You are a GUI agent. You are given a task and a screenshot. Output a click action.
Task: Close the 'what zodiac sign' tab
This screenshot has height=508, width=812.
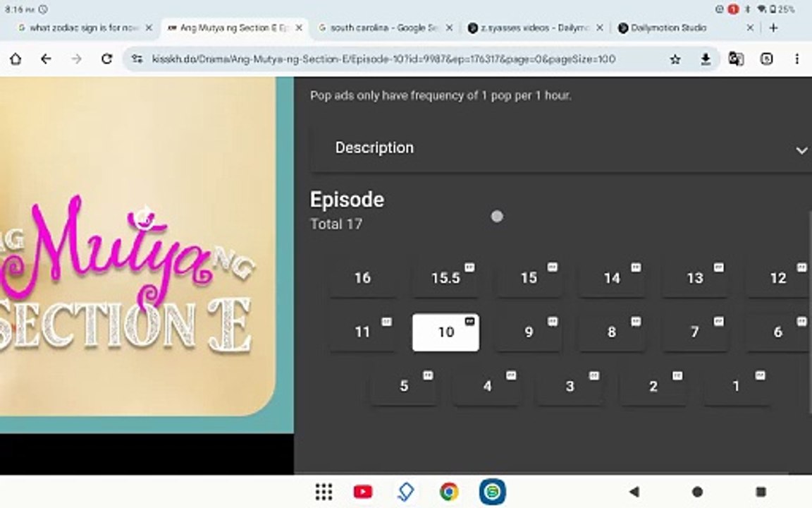(149, 28)
